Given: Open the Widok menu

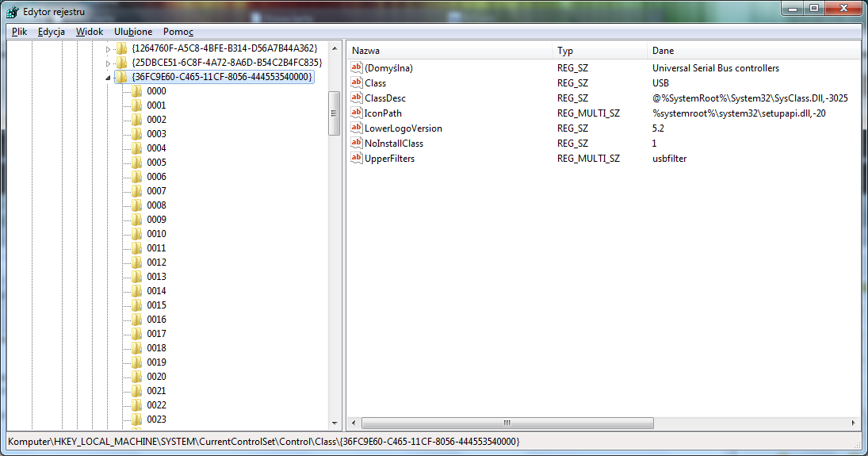Looking at the screenshot, I should click(90, 32).
